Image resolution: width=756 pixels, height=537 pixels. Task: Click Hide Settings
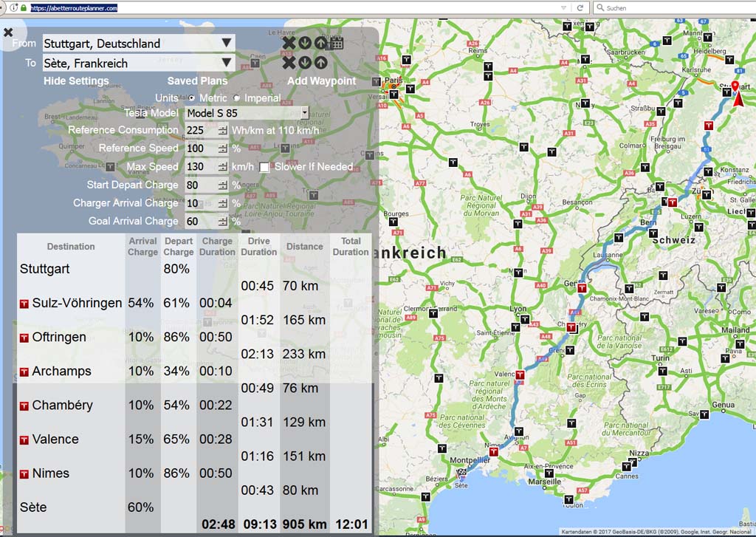[x=76, y=81]
